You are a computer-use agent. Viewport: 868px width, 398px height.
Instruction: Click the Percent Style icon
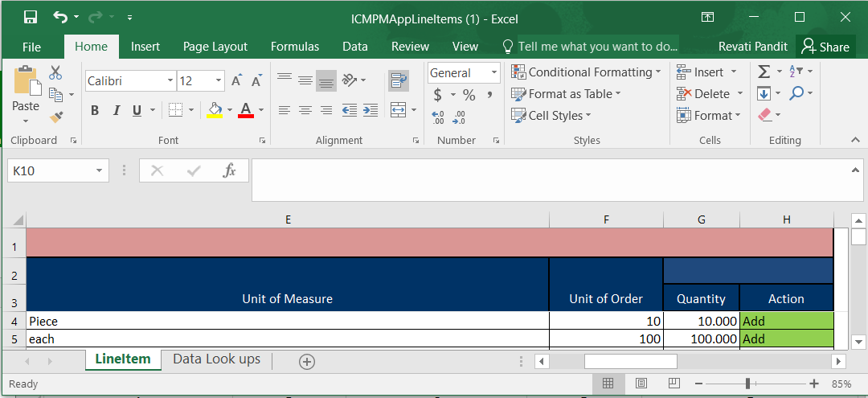(x=469, y=95)
